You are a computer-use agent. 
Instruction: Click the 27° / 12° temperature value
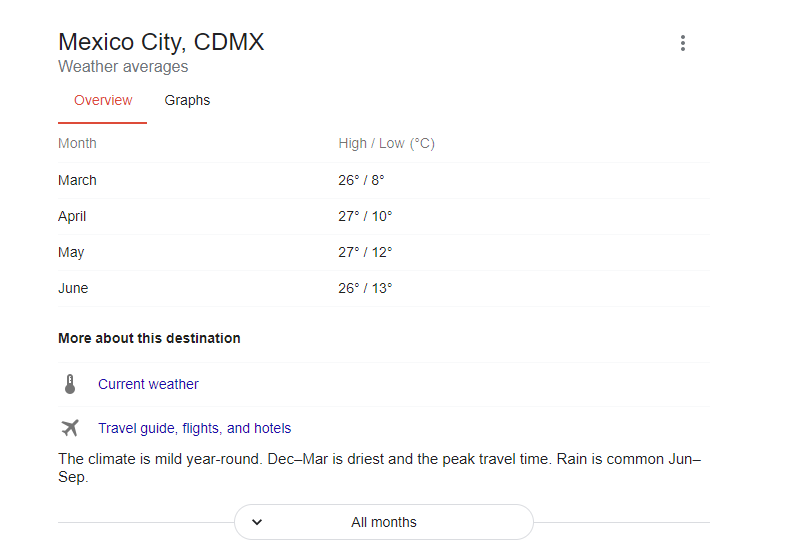(365, 252)
